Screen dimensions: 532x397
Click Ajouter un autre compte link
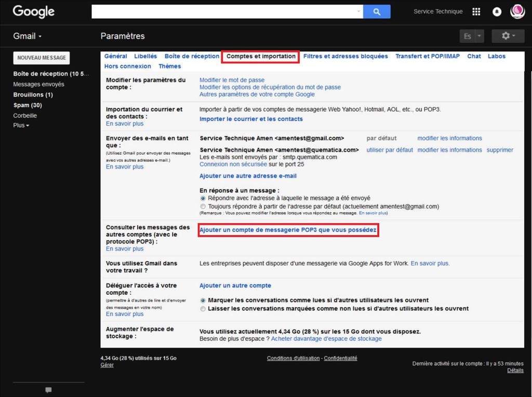coord(235,286)
